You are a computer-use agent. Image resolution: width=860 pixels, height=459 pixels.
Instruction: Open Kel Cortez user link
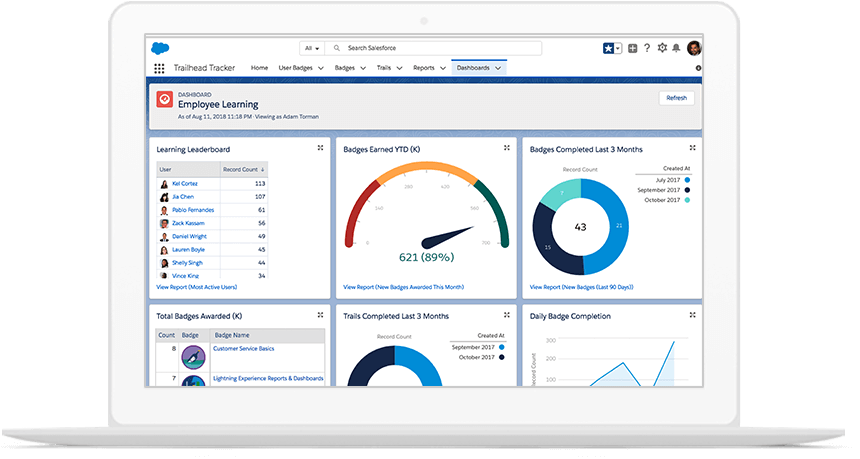pos(185,184)
